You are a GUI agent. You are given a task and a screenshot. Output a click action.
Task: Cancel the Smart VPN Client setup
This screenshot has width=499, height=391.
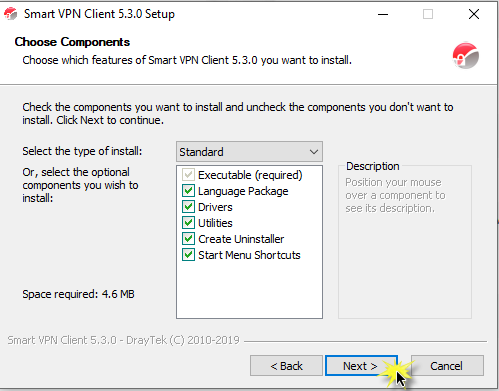[447, 366]
